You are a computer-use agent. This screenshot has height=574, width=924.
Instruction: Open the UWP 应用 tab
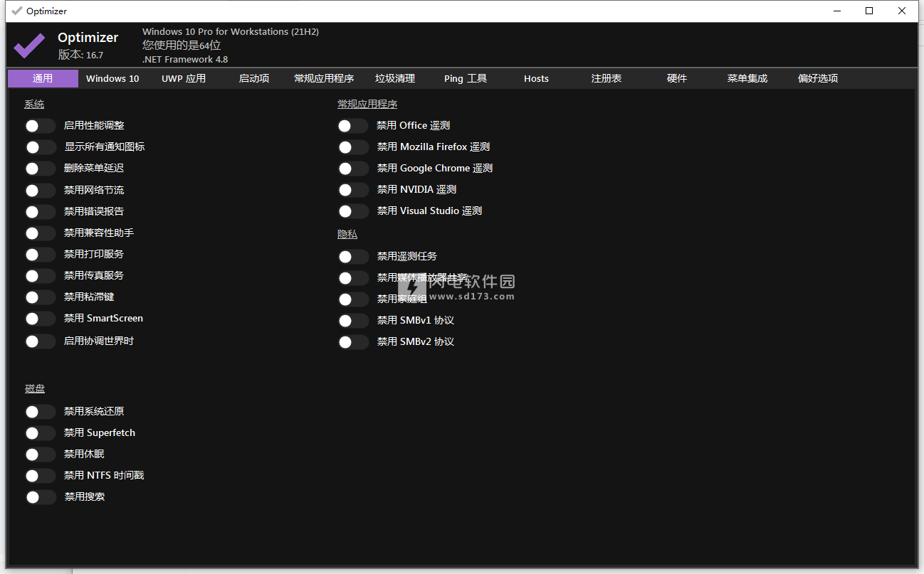(x=184, y=78)
